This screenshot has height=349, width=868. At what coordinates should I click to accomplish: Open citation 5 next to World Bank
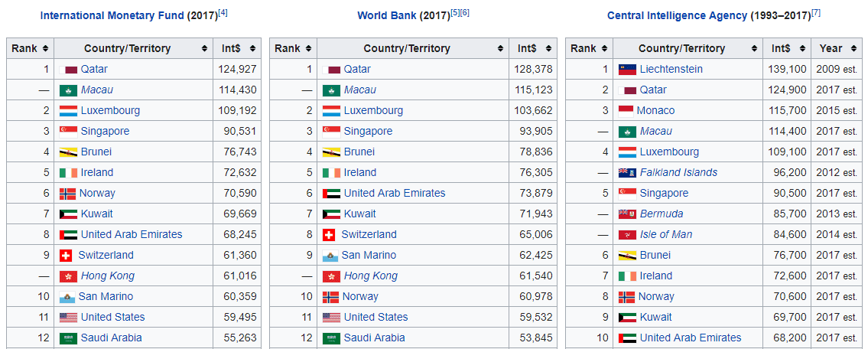coord(456,13)
